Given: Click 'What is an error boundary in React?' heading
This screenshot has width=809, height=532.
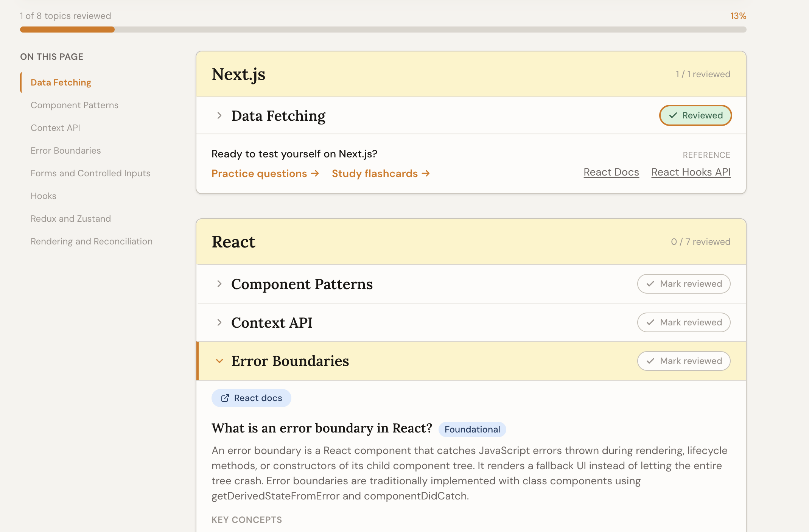Looking at the screenshot, I should (x=322, y=428).
